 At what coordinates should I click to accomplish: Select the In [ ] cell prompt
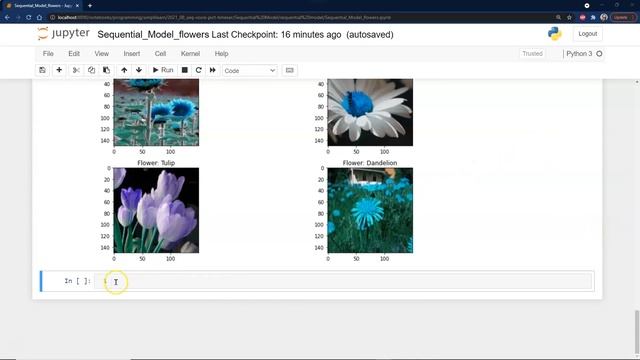click(77, 281)
